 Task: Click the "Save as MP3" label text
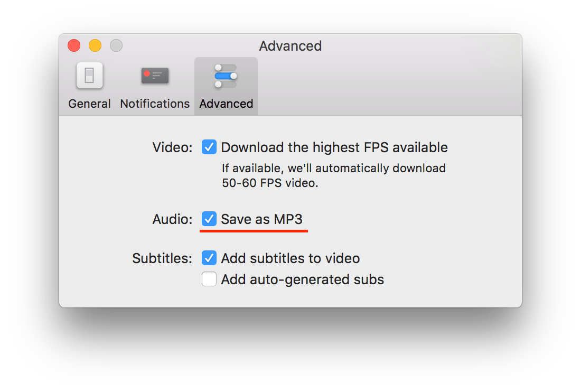[x=261, y=219]
